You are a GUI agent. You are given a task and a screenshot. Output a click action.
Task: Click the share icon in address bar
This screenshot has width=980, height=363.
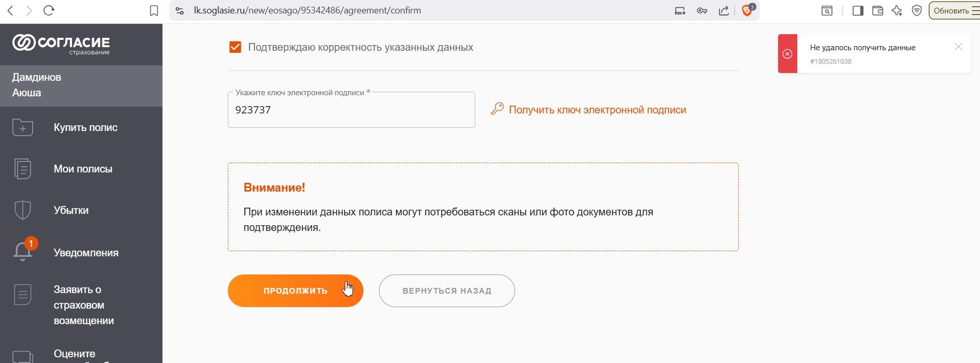click(724, 10)
